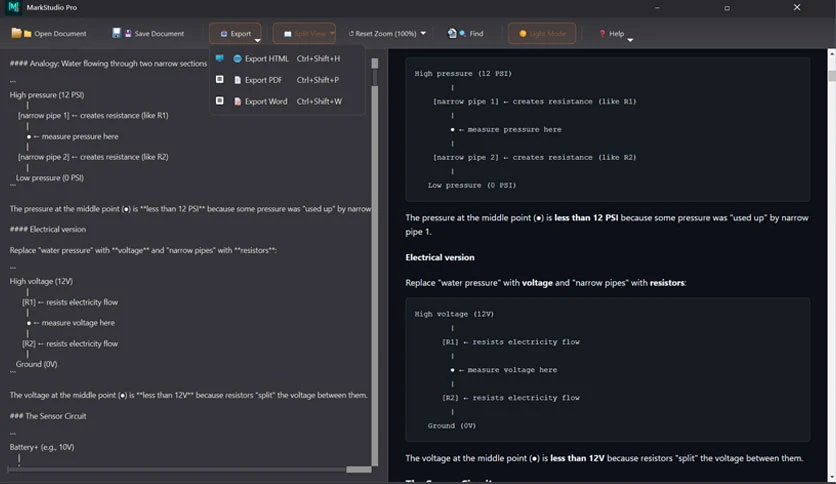Tick the checkbox beside Export PDF
Image resolution: width=836 pixels, height=484 pixels.
pyautogui.click(x=220, y=79)
